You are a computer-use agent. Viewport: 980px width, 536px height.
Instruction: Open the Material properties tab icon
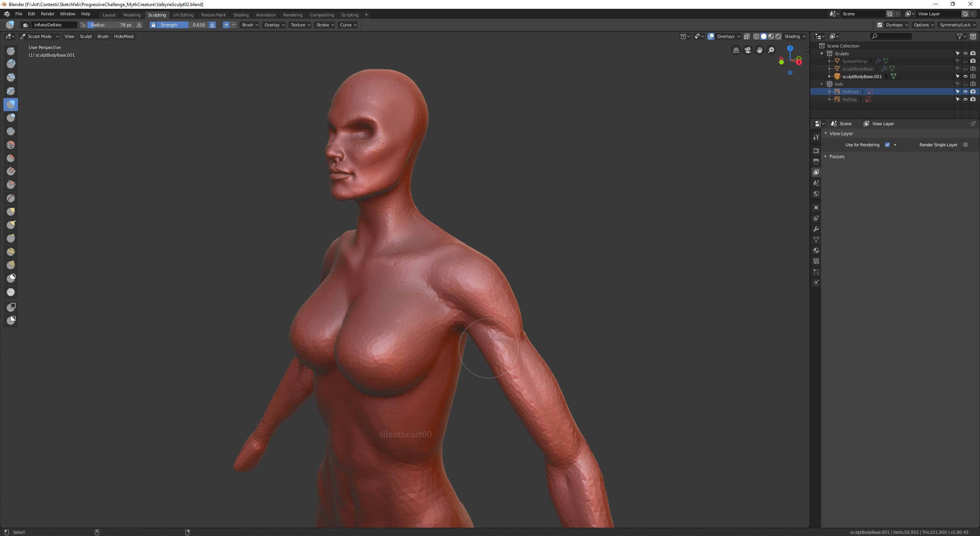coord(816,250)
